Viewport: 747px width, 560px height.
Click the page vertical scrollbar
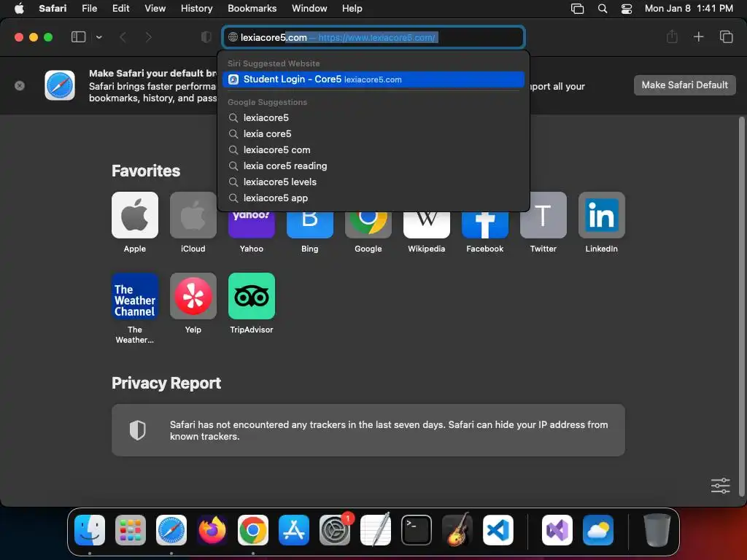(x=741, y=306)
